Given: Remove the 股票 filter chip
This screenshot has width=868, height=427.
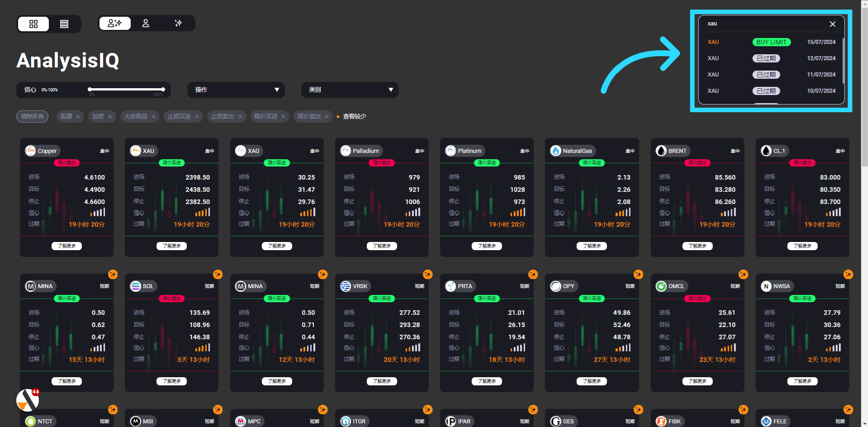Looking at the screenshot, I should [x=78, y=117].
